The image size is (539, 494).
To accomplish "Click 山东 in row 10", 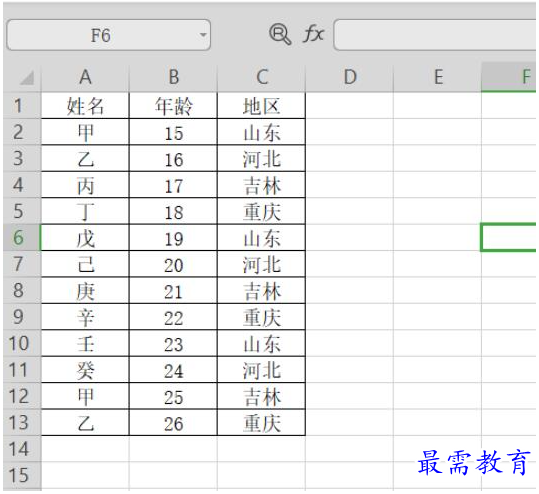I will click(262, 343).
